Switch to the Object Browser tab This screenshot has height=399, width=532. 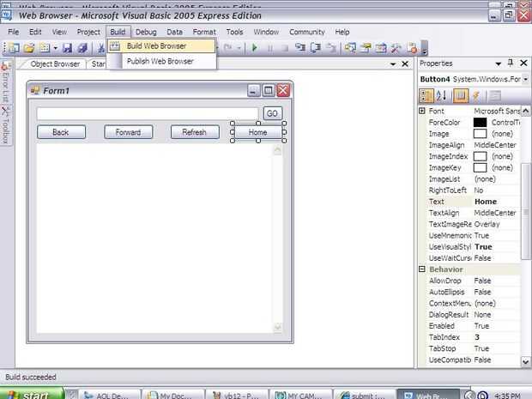pos(55,63)
